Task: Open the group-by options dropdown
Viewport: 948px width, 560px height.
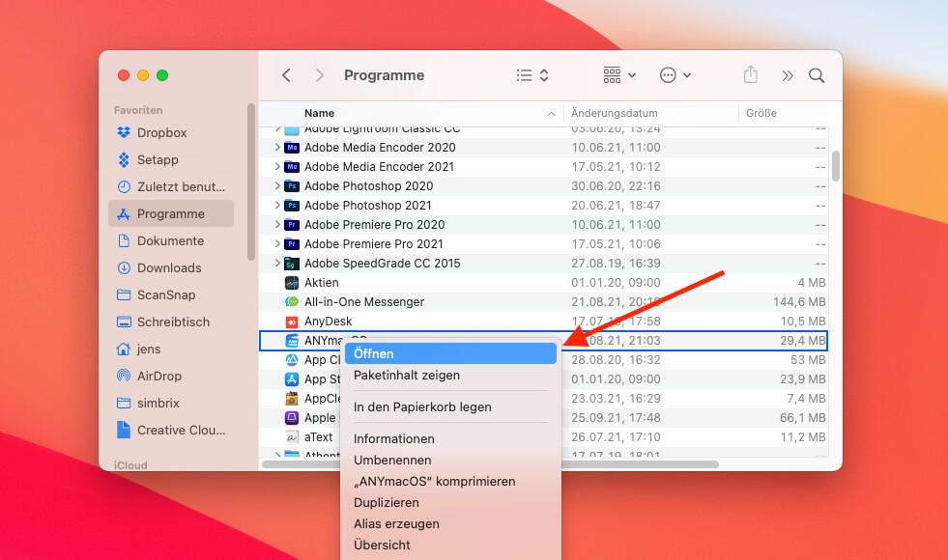Action: tap(619, 75)
